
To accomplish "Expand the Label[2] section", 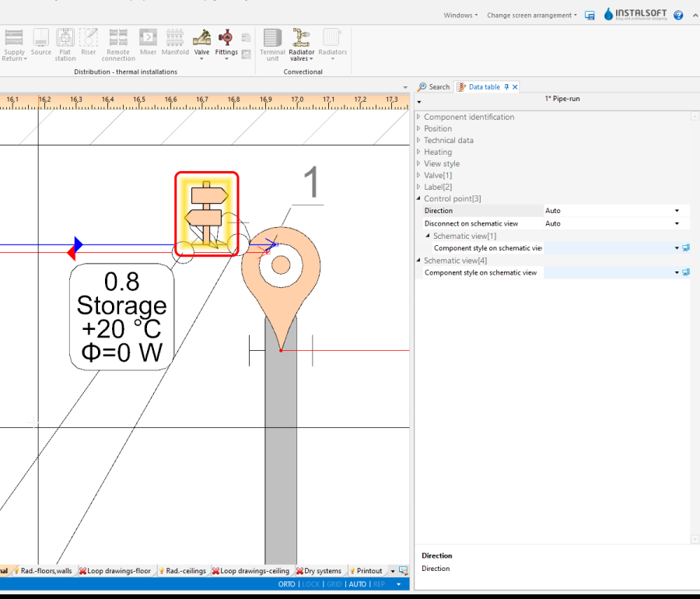I will pyautogui.click(x=418, y=187).
